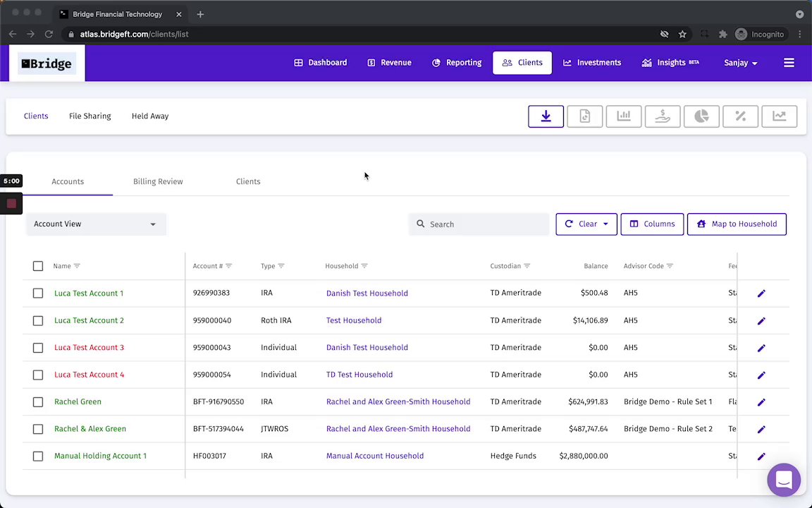Check the Luca Test Account 4 checkbox
812x508 pixels.
(38, 375)
